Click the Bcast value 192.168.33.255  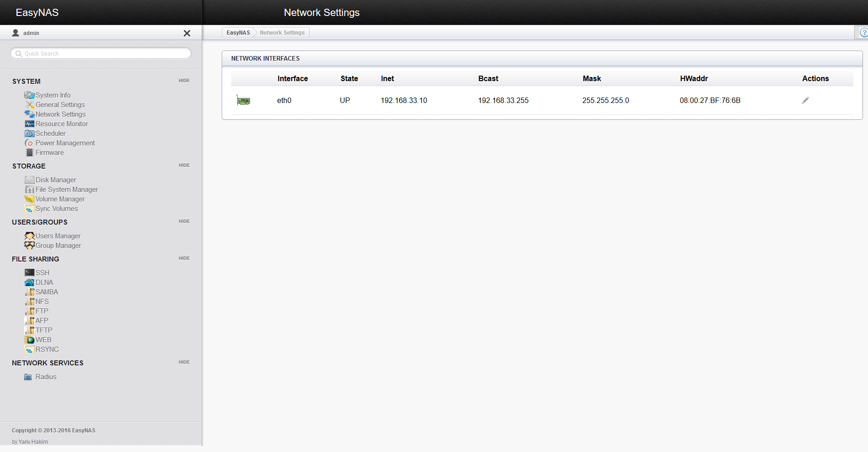click(504, 101)
